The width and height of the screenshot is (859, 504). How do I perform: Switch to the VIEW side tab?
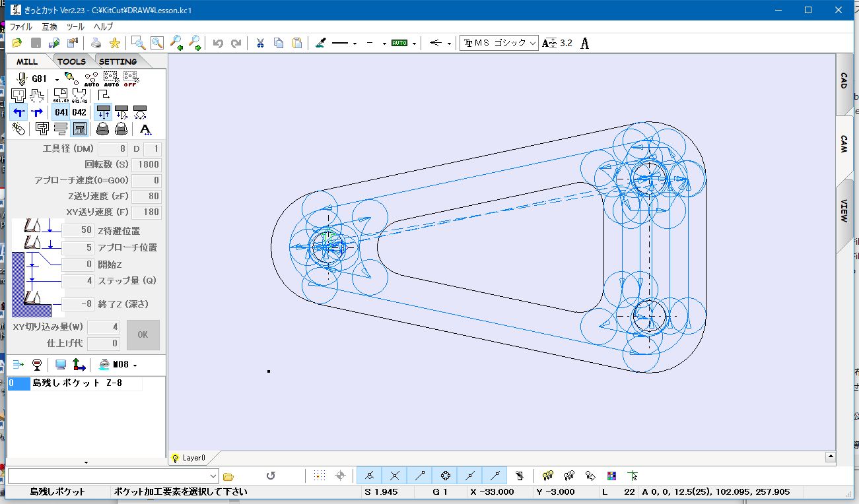(x=844, y=210)
